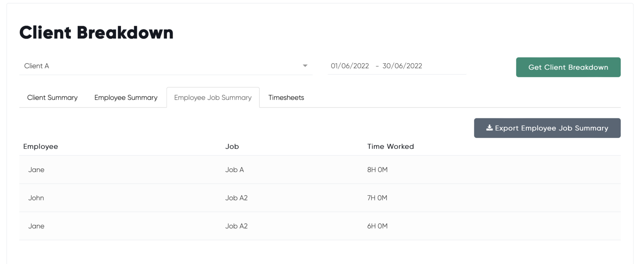Click the 8H 0M time worked cell

(378, 170)
